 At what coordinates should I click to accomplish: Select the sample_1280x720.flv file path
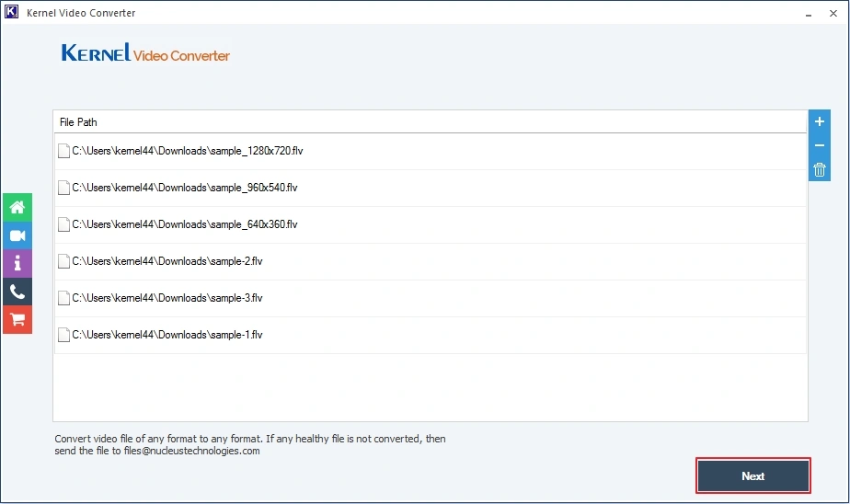coord(188,151)
